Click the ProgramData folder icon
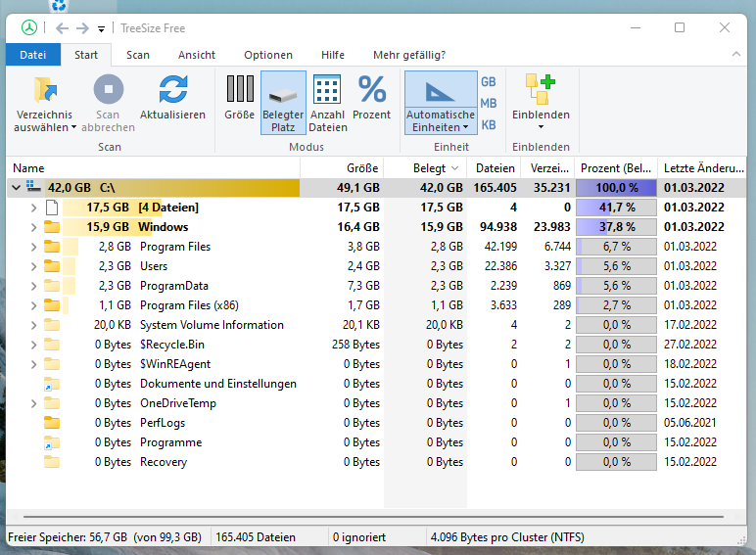This screenshot has width=756, height=555. point(52,286)
